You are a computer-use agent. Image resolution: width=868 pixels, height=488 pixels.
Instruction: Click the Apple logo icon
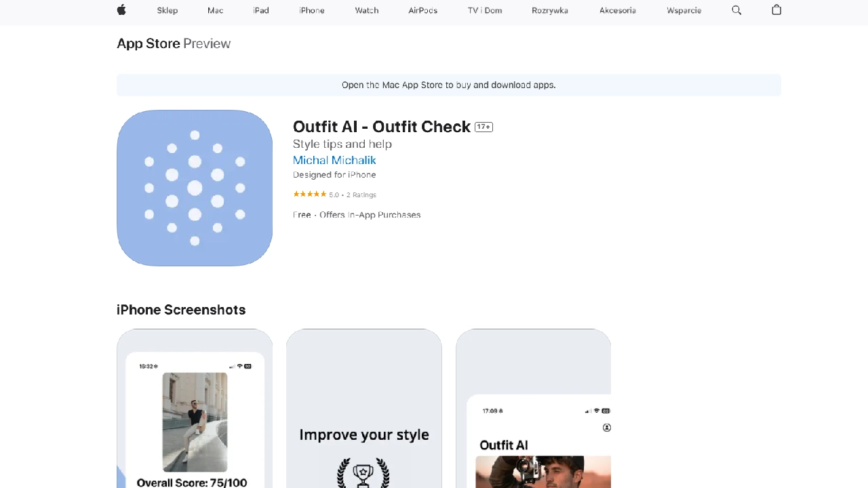[122, 10]
